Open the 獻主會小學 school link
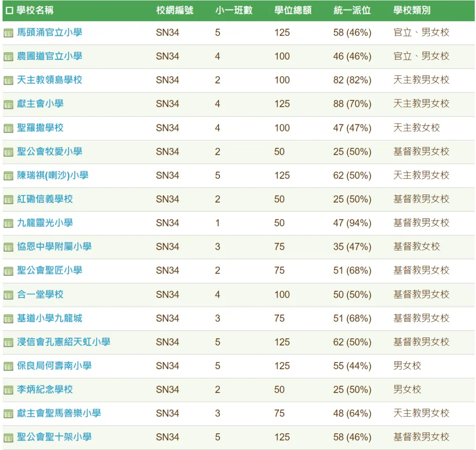 40,104
